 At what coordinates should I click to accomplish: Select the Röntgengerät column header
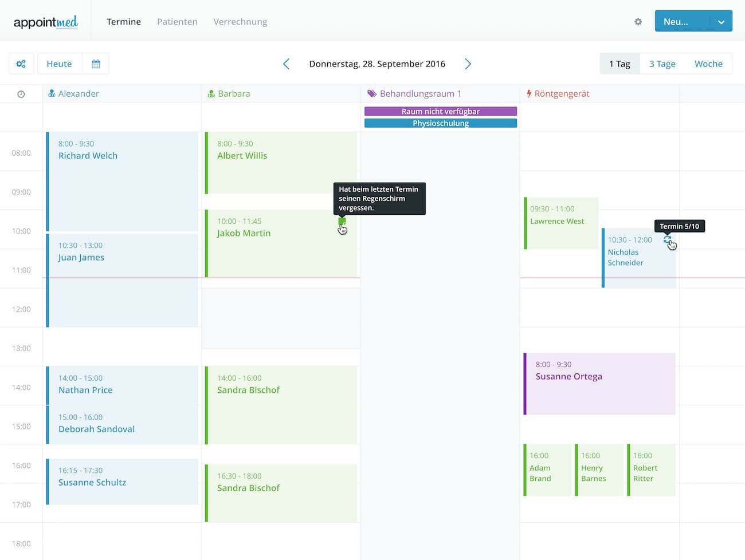click(599, 93)
